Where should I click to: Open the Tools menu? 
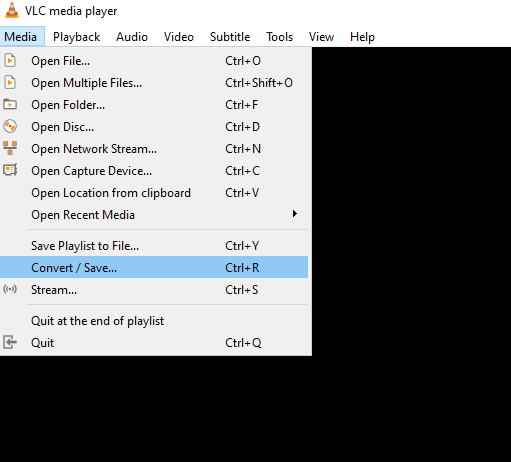279,37
